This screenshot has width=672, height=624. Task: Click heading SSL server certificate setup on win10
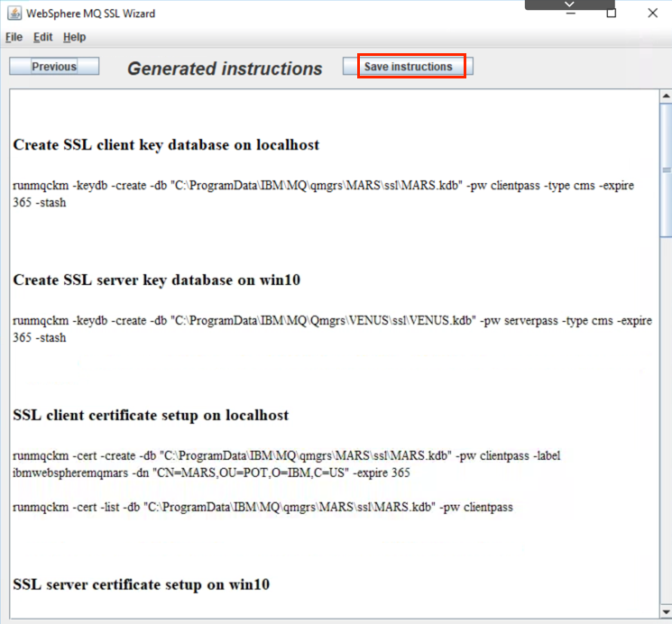(142, 584)
